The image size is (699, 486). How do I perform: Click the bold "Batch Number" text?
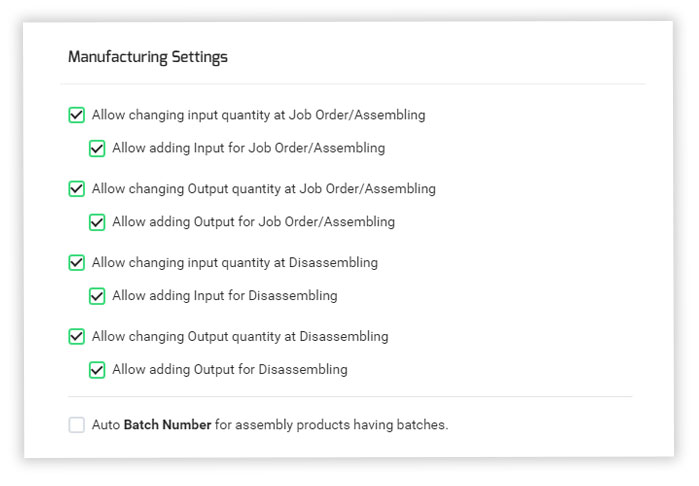[167, 425]
